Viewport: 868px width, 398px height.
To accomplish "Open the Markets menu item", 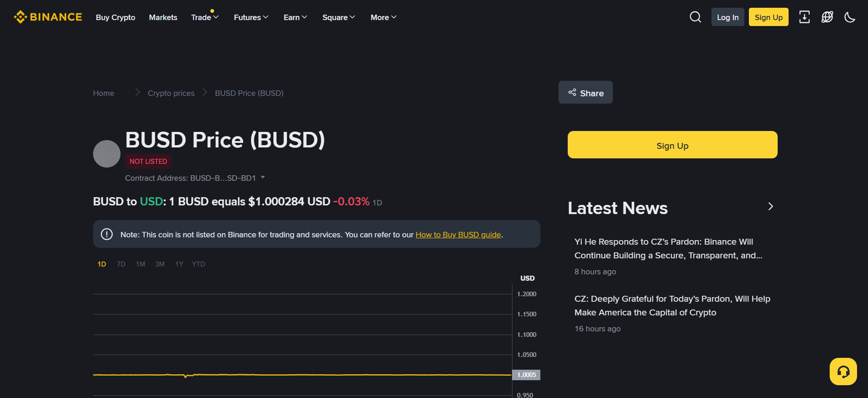I will pos(163,17).
